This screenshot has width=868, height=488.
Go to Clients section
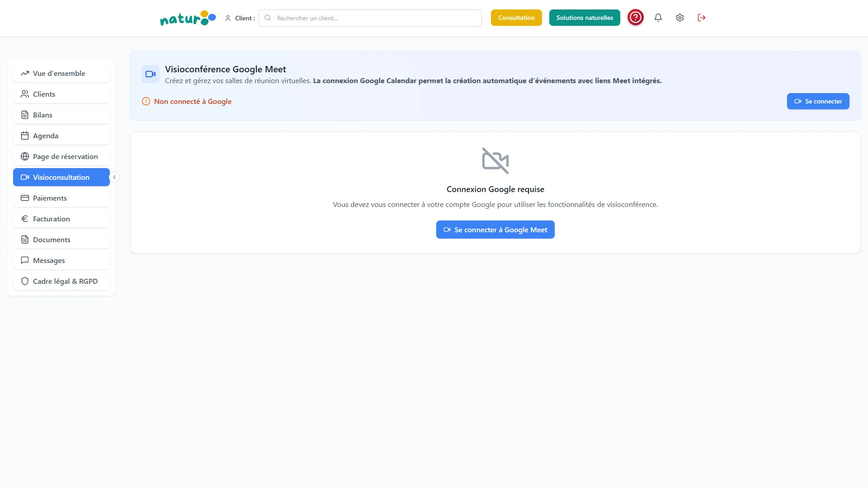tap(61, 94)
